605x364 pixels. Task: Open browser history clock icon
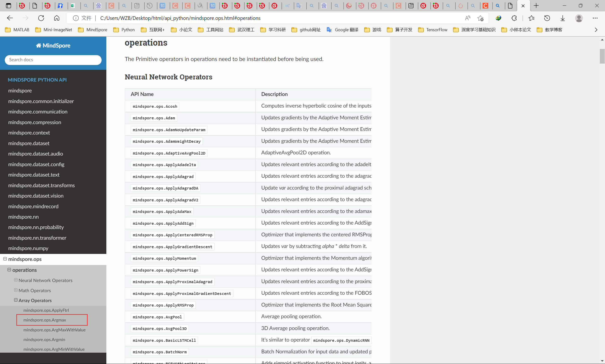coord(547,18)
